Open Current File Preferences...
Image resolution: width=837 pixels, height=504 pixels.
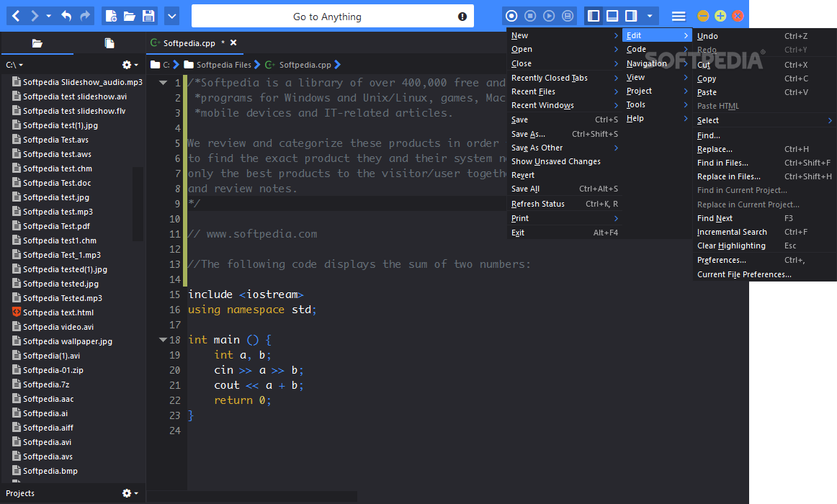click(x=764, y=274)
